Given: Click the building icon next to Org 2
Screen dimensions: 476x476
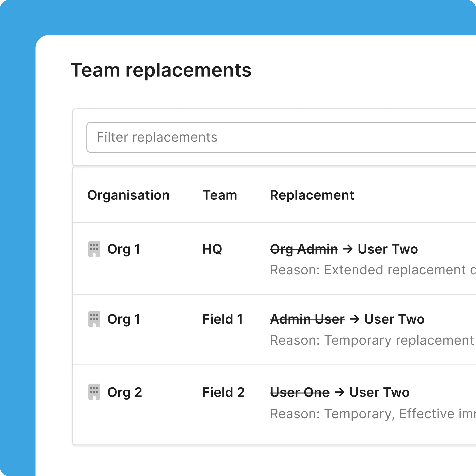Looking at the screenshot, I should pyautogui.click(x=94, y=392).
